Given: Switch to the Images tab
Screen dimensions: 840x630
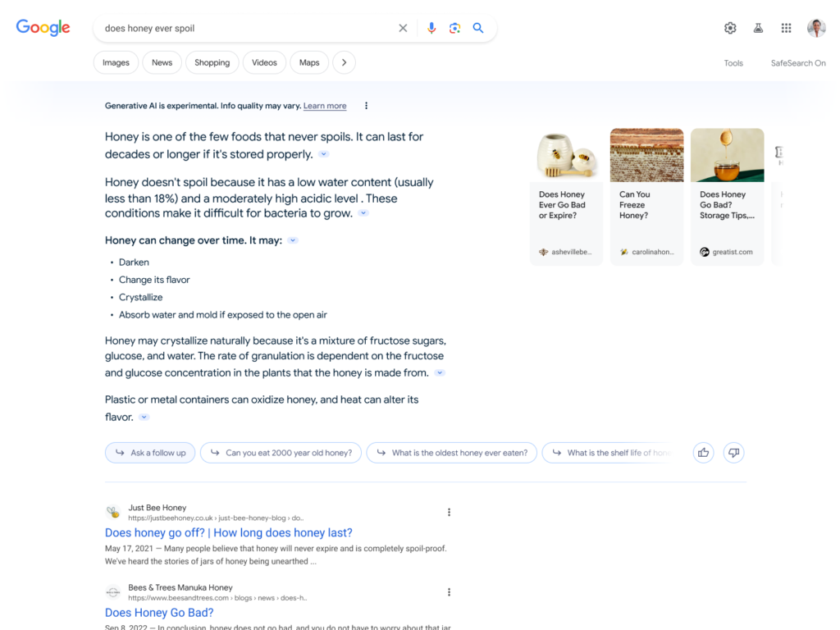Looking at the screenshot, I should [x=116, y=62].
